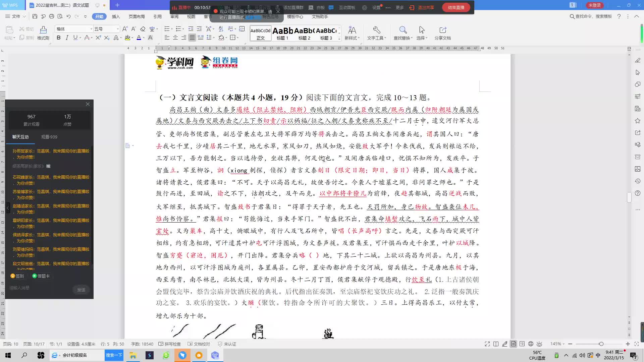
Task: Toggle justified alignment
Action: [192, 38]
